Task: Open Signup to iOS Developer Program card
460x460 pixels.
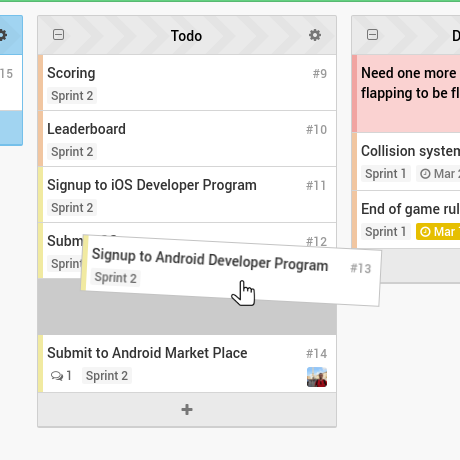Action: (189, 195)
